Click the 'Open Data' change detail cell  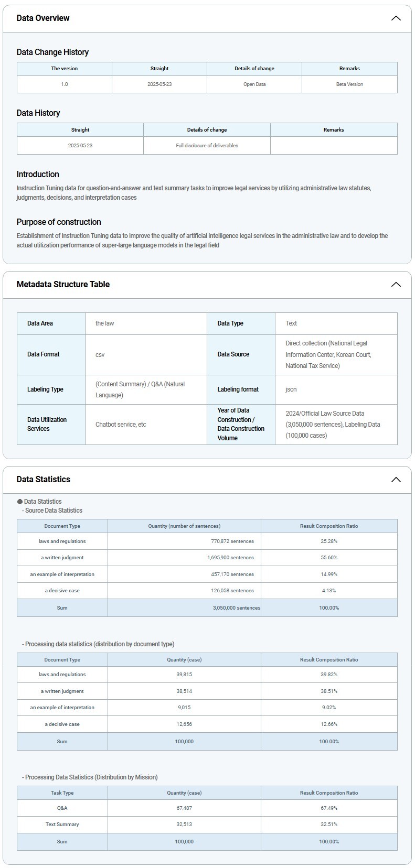pyautogui.click(x=254, y=84)
